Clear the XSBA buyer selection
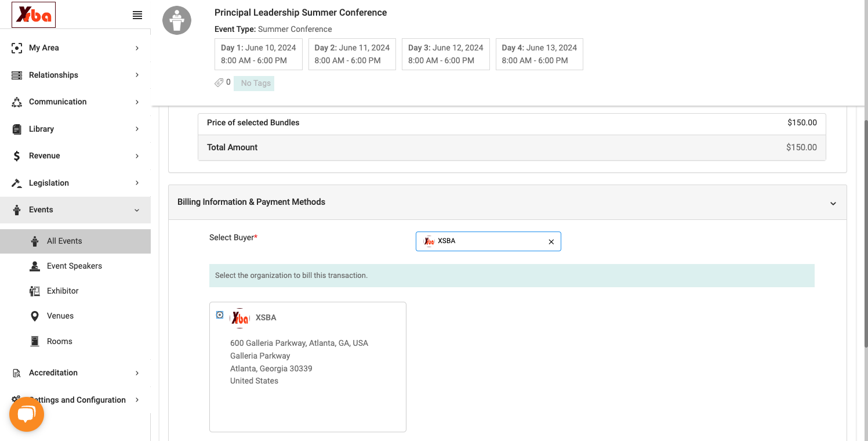Viewport: 868px width, 441px height. 551,242
